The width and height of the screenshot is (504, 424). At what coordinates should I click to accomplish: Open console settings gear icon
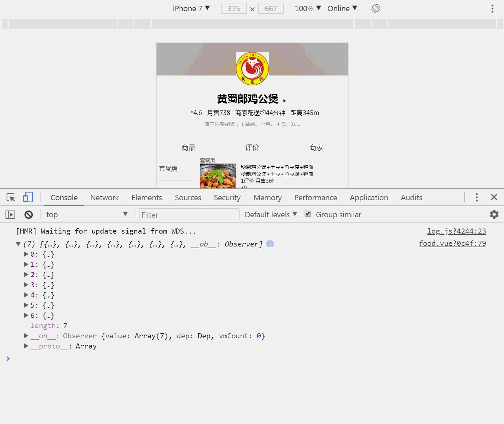click(x=494, y=214)
